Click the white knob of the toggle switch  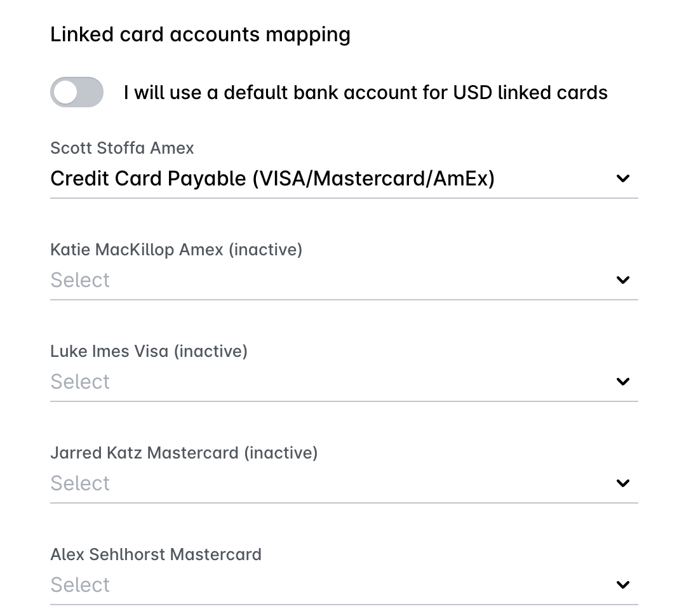coord(65,92)
